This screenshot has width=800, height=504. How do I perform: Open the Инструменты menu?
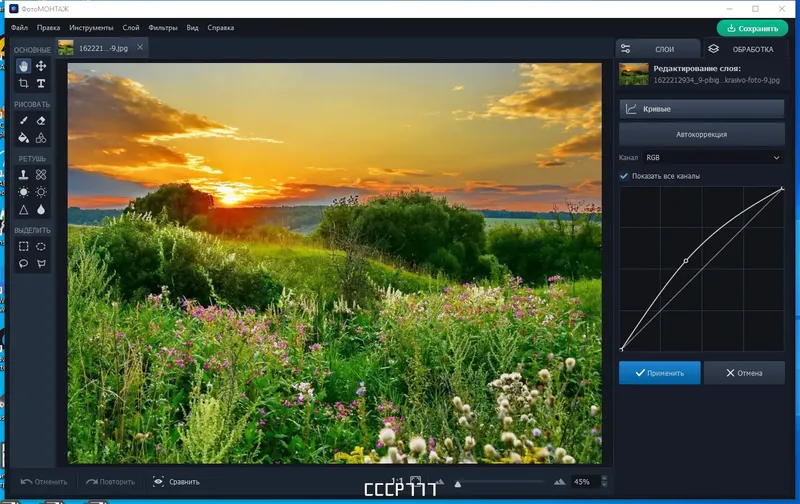(91, 28)
